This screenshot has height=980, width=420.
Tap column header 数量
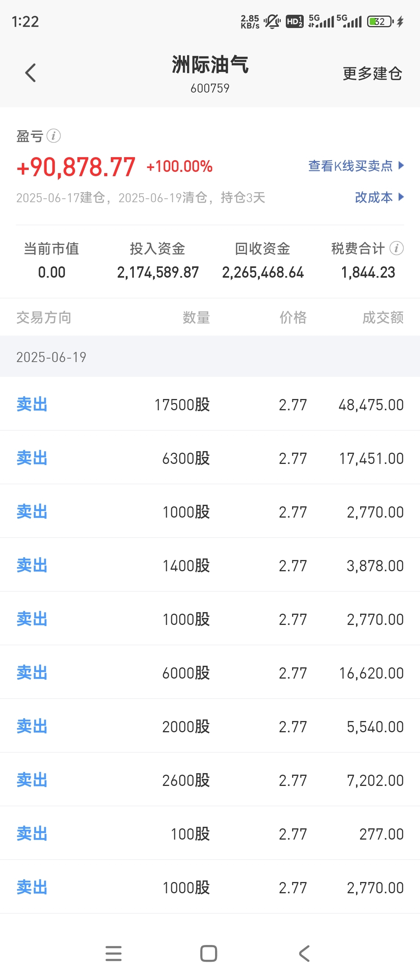tap(196, 317)
